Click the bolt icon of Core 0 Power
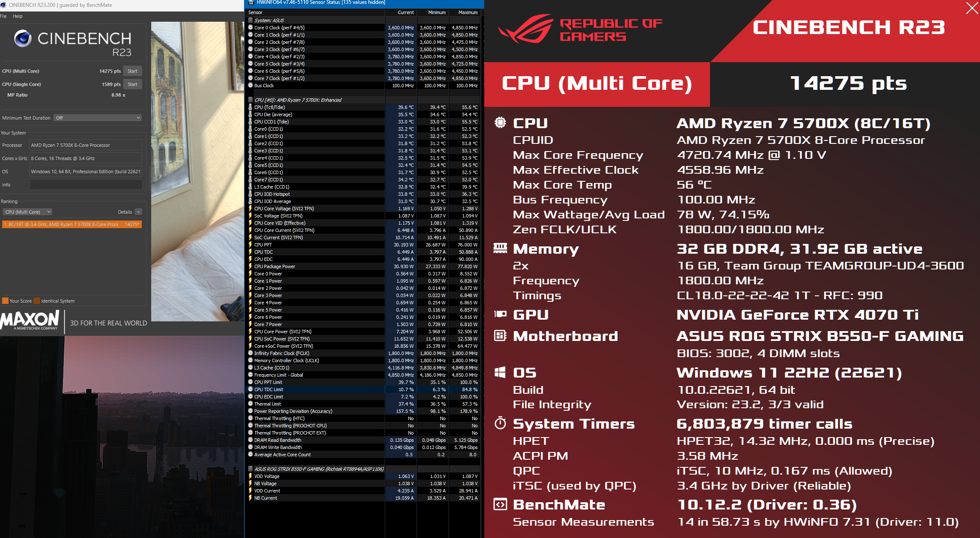 (x=250, y=274)
